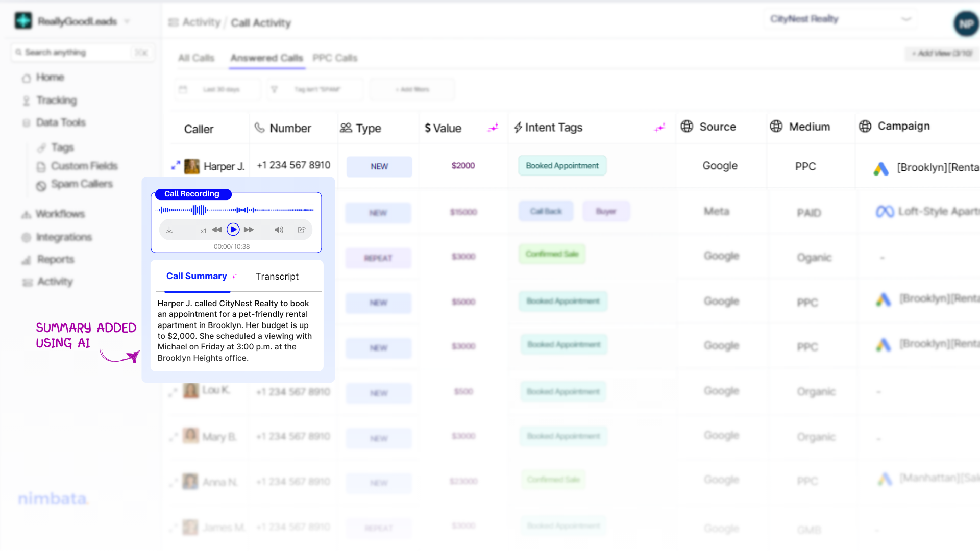
Task: Download the call recording audio
Action: (169, 230)
